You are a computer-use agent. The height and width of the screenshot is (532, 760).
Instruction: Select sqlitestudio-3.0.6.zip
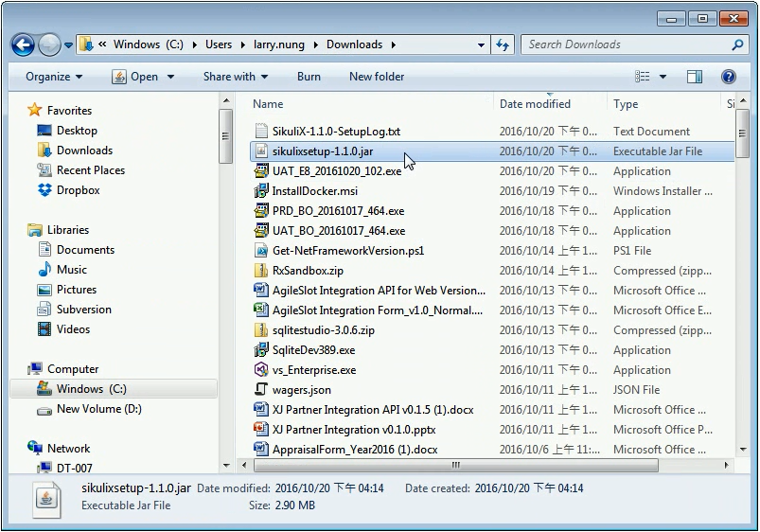(x=324, y=330)
